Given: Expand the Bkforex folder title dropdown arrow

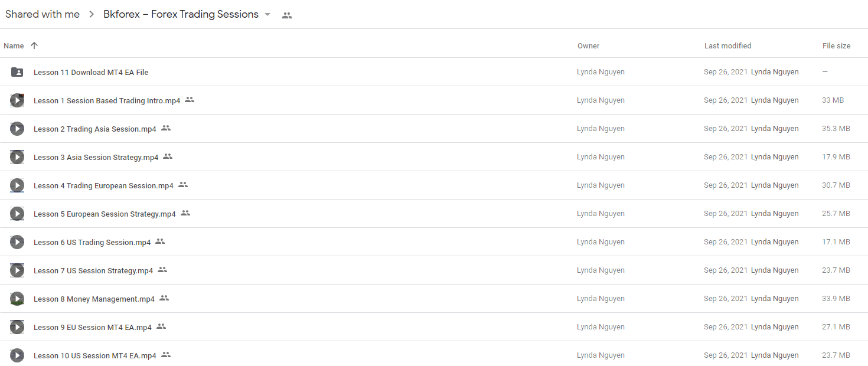Looking at the screenshot, I should point(267,15).
